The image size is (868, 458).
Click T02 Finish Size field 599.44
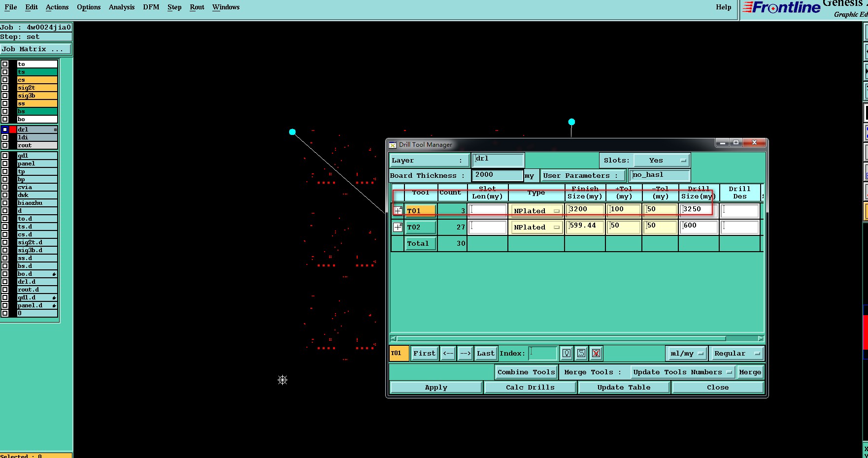[x=585, y=227]
